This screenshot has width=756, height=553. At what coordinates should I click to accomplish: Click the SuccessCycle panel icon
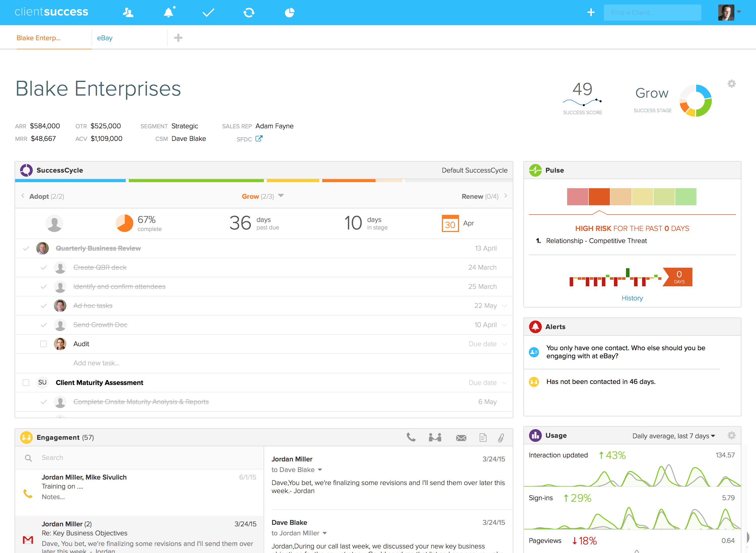[26, 170]
